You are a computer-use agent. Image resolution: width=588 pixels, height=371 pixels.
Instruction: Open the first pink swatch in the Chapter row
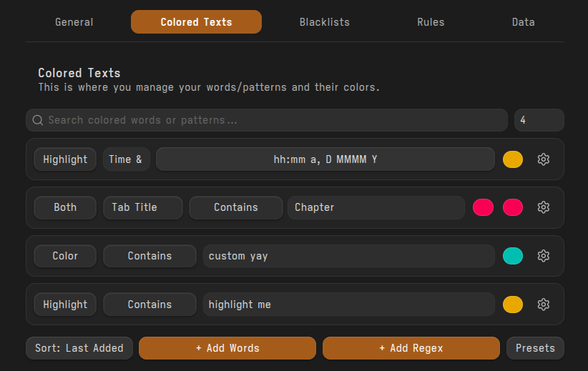coord(483,207)
